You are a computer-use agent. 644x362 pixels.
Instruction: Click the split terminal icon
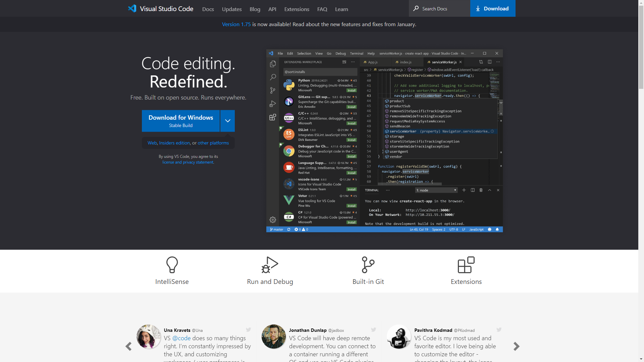(473, 190)
